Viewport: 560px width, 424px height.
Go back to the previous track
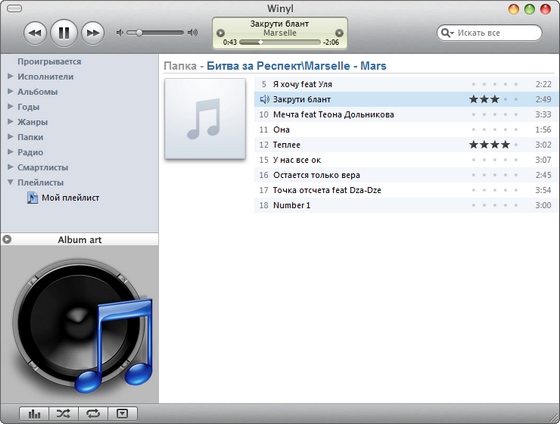[35, 33]
